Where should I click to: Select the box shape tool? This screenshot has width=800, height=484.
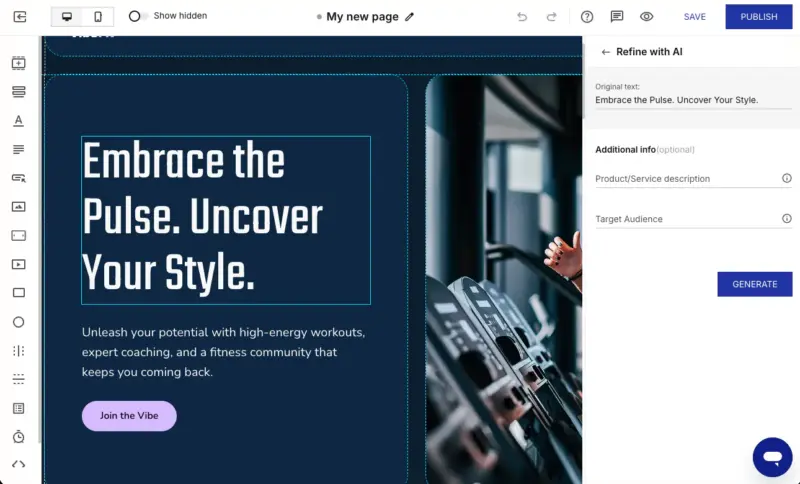[x=18, y=293]
